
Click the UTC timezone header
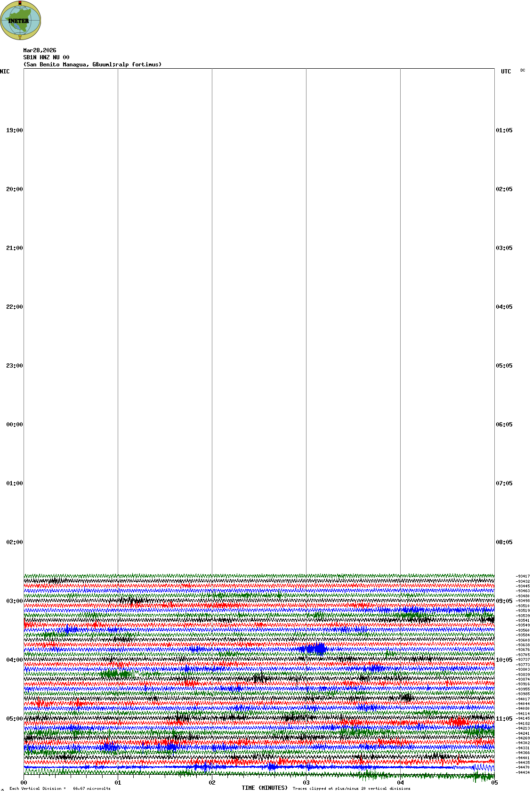click(506, 72)
